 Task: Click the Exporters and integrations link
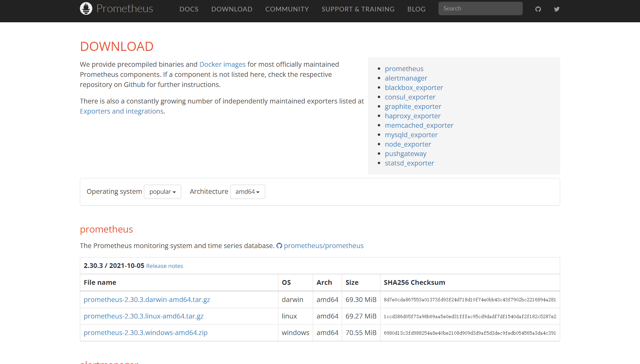122,111
